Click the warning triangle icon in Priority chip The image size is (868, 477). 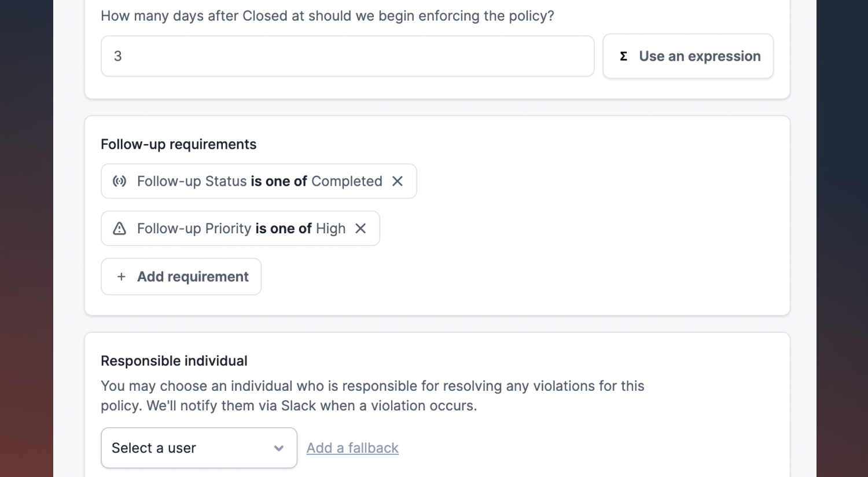tap(119, 229)
